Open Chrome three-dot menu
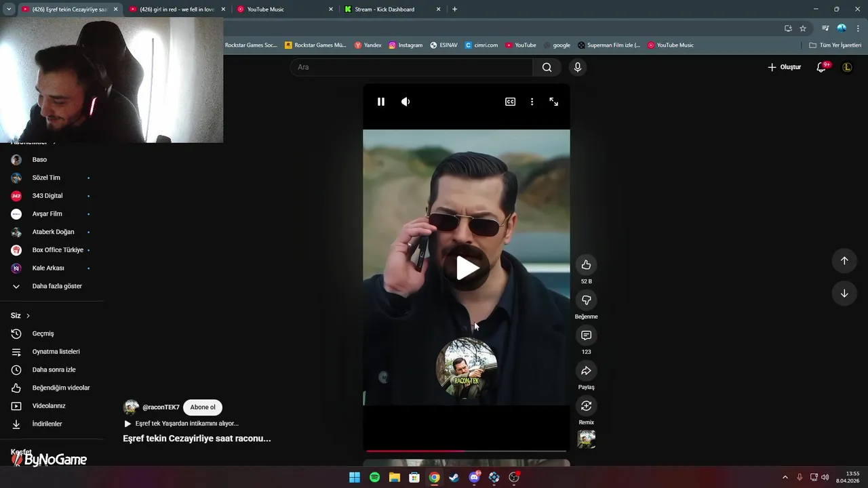The height and width of the screenshot is (488, 868). click(x=856, y=28)
